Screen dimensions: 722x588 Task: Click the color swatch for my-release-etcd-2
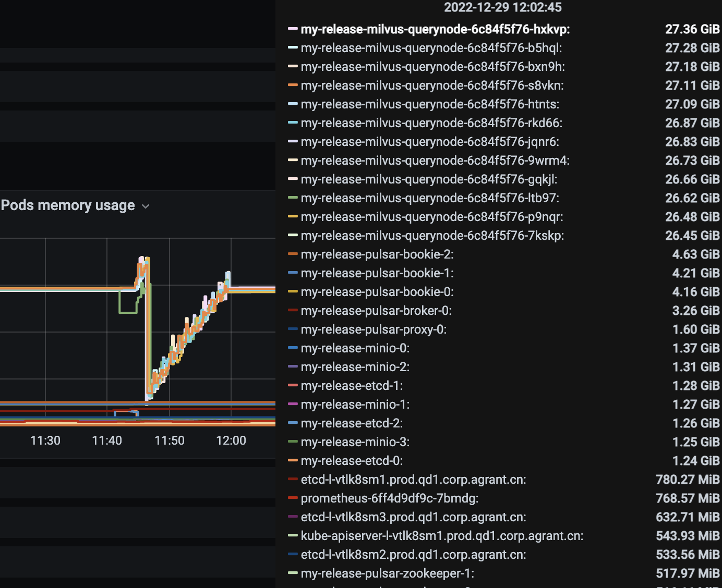292,423
